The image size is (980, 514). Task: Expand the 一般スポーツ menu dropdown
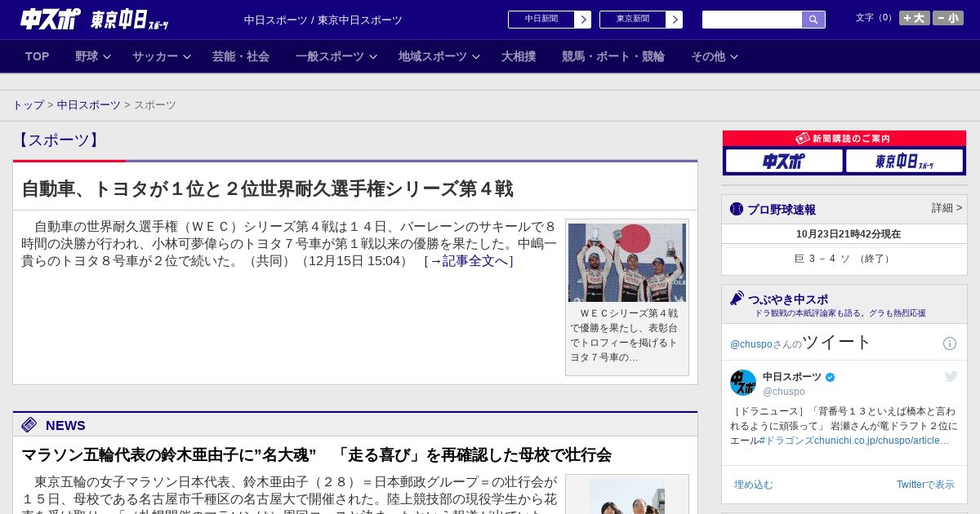[336, 56]
